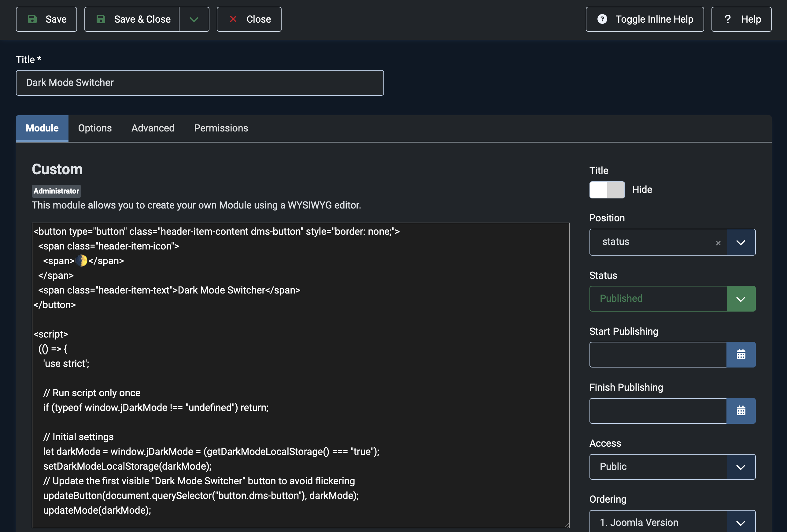787x532 pixels.
Task: Open the Published status dropdown
Action: point(741,299)
